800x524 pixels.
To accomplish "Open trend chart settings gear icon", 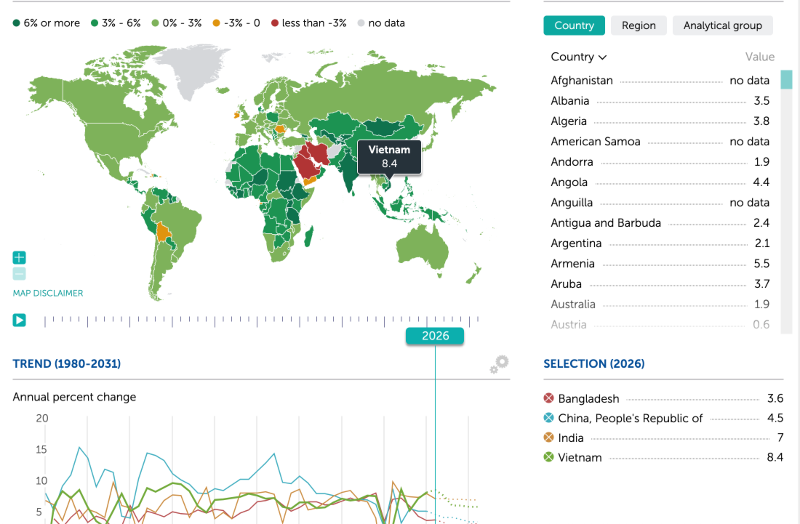I will [499, 364].
